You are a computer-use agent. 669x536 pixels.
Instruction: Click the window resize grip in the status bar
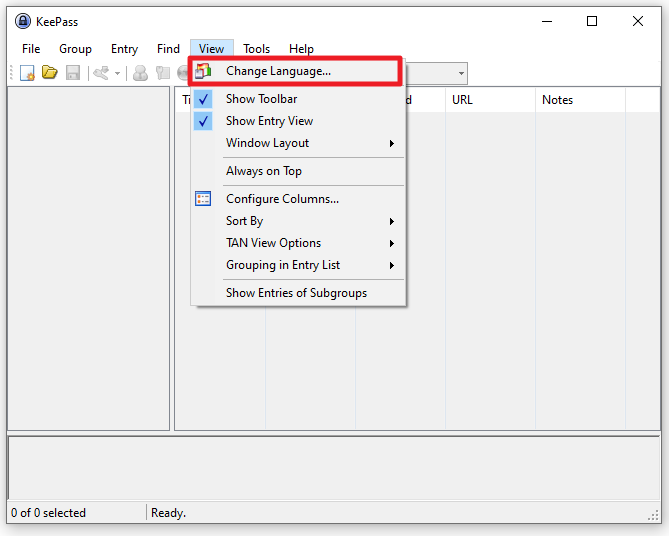click(x=653, y=515)
